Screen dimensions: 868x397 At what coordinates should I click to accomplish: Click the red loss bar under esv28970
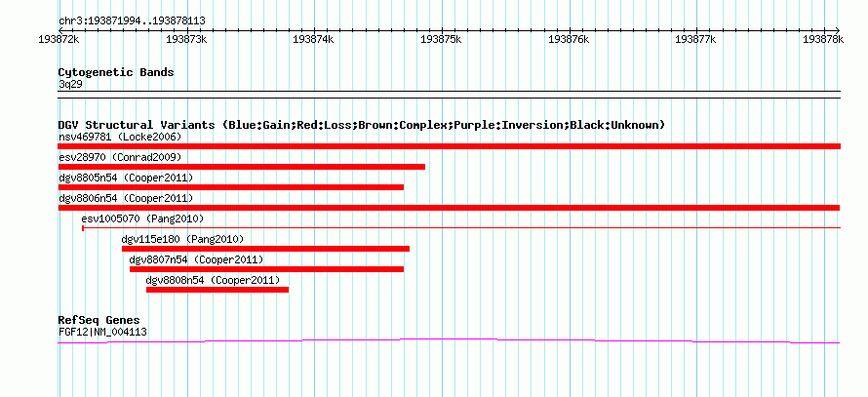point(241,167)
